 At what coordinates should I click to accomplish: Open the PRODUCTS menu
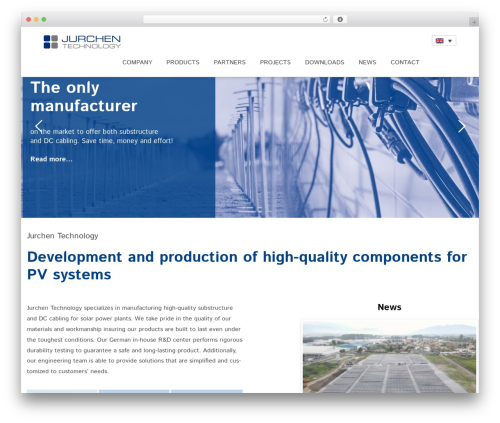tap(183, 62)
